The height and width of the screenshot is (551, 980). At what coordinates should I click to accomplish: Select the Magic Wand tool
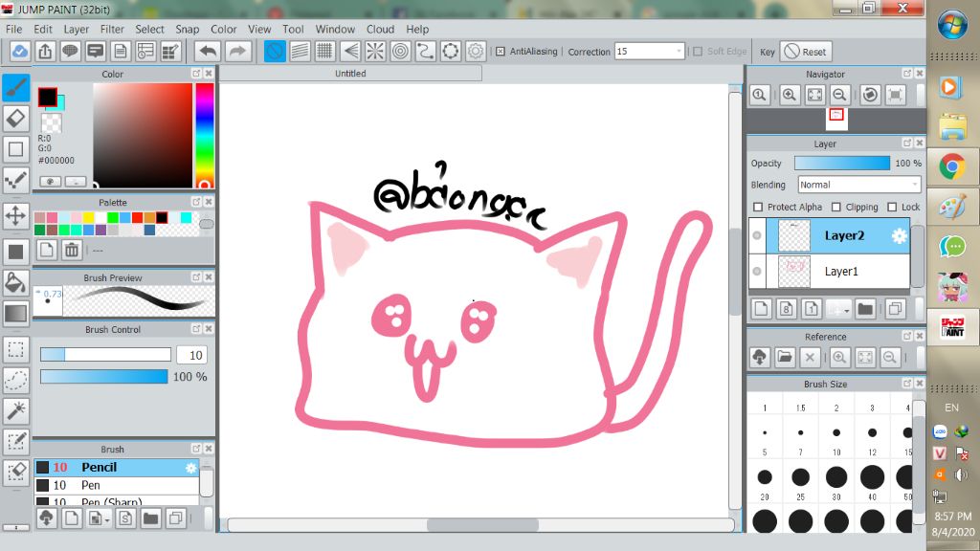(15, 410)
